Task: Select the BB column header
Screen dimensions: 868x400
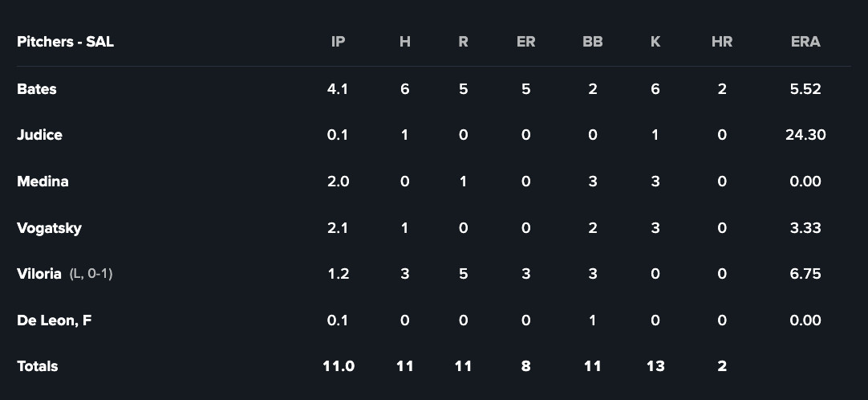Action: [x=592, y=42]
